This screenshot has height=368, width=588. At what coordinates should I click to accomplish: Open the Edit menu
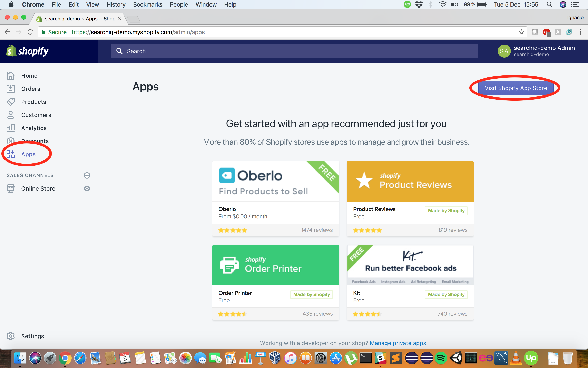(x=73, y=4)
